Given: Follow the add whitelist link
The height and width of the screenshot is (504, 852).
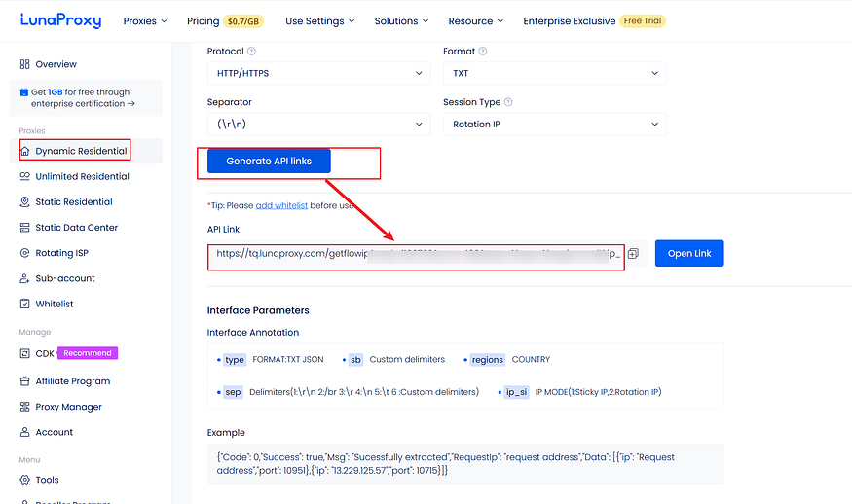Looking at the screenshot, I should (x=281, y=206).
